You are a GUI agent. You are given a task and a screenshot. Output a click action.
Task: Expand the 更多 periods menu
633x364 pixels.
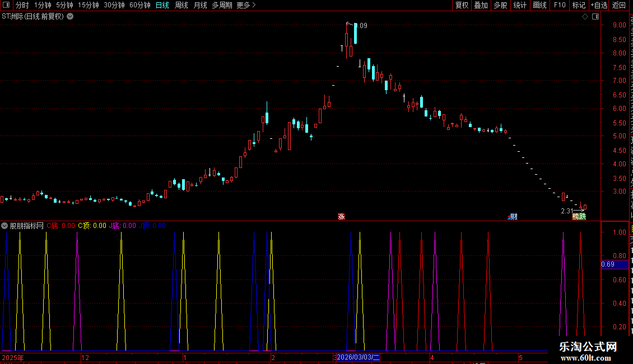pyautogui.click(x=246, y=5)
